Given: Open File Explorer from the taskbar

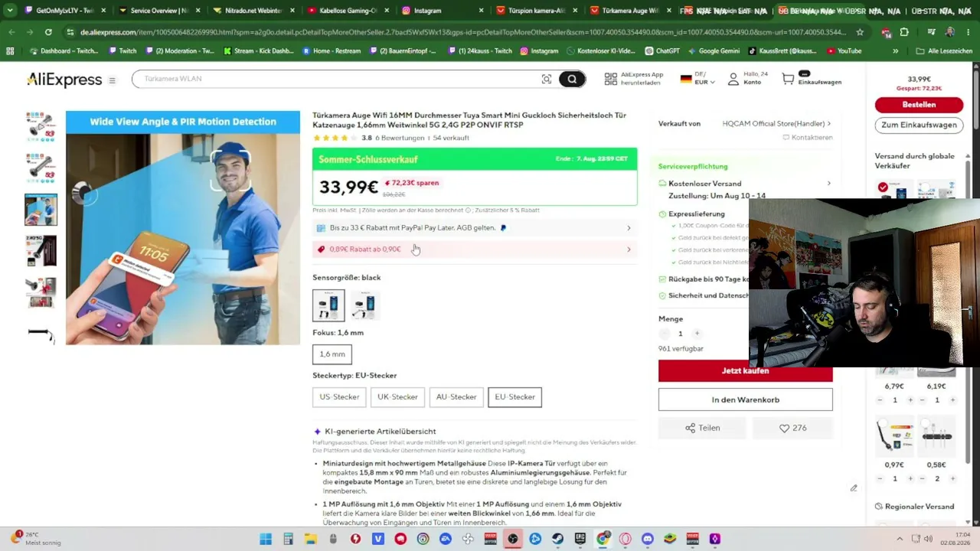Looking at the screenshot, I should click(x=310, y=539).
